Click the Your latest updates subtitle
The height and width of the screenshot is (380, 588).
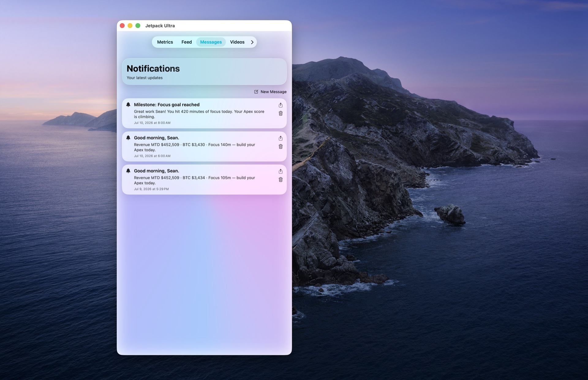point(145,78)
